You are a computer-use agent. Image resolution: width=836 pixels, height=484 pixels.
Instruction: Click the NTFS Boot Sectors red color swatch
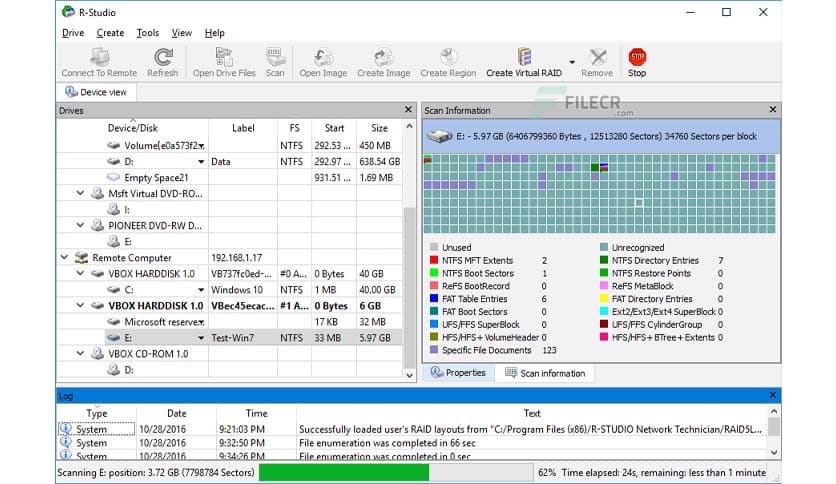433,273
